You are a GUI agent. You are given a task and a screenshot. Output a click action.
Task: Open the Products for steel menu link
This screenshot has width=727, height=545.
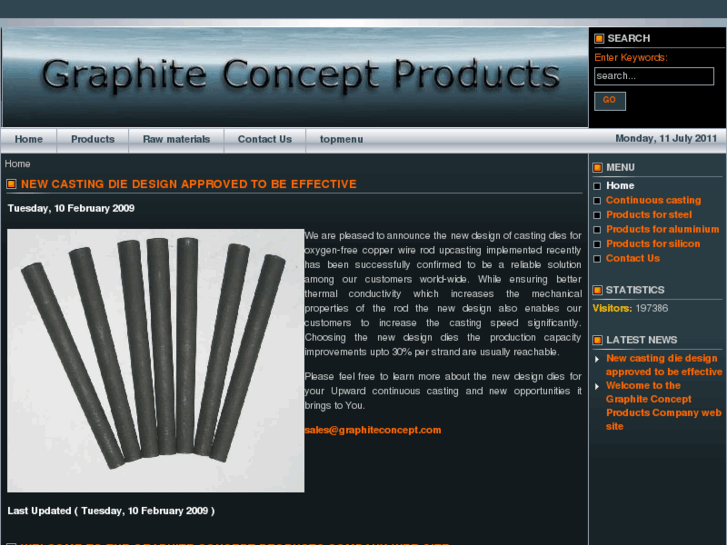click(649, 214)
